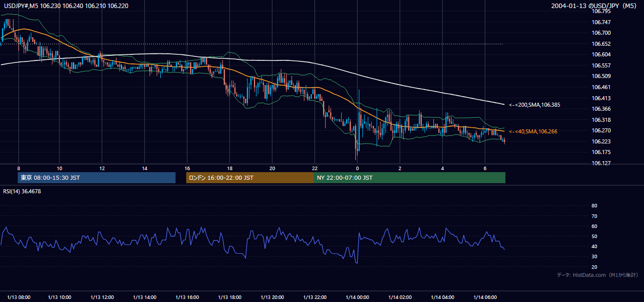Click the 1/13 10:00 time axis label

pyautogui.click(x=59, y=297)
